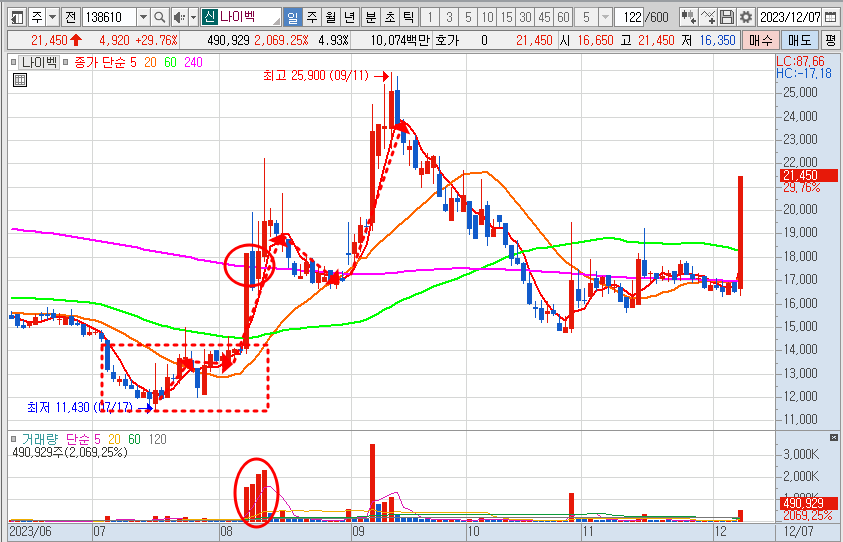Click the candle count field showing 122
The height and width of the screenshot is (542, 843).
point(630,18)
